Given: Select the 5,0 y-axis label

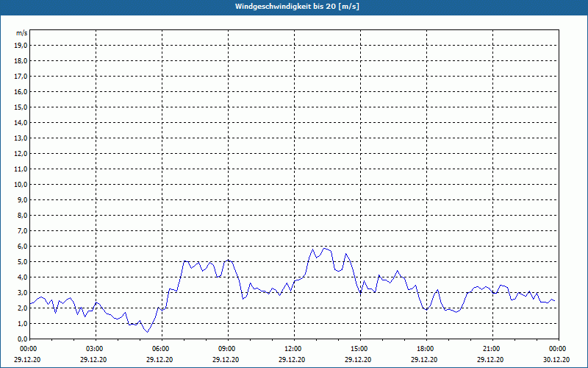Looking at the screenshot, I should point(22,262).
